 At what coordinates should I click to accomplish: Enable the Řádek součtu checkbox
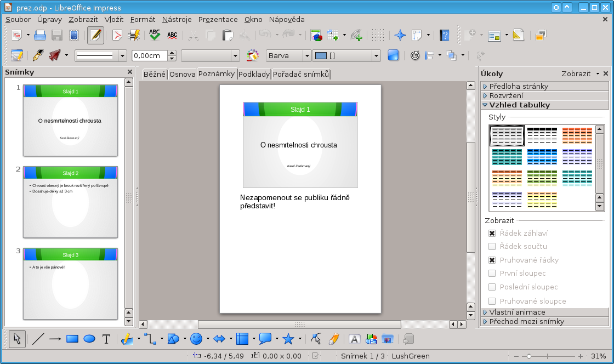[x=492, y=246]
